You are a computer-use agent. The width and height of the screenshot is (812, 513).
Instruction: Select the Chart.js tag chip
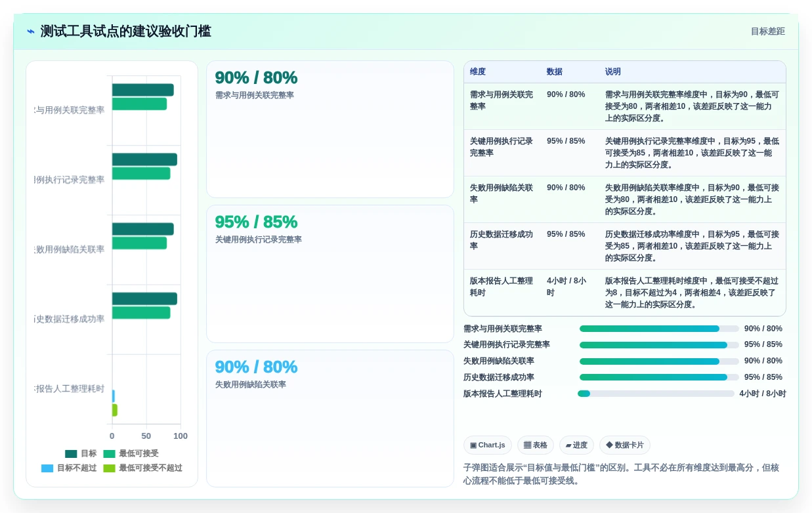[488, 445]
